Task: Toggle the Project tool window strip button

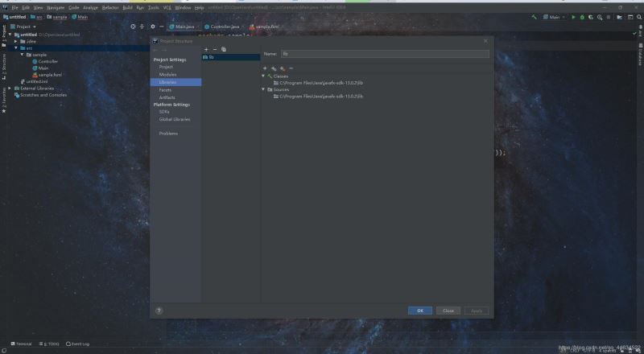Action: coord(4,36)
